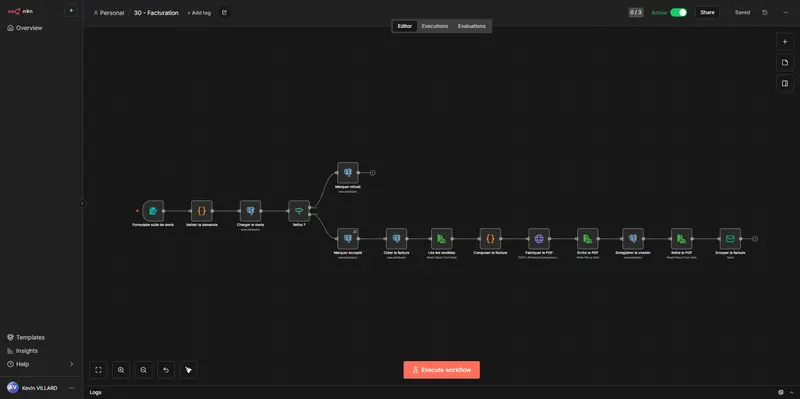This screenshot has height=399, width=800.
Task: Switch to the Evaluations tab
Action: click(471, 26)
